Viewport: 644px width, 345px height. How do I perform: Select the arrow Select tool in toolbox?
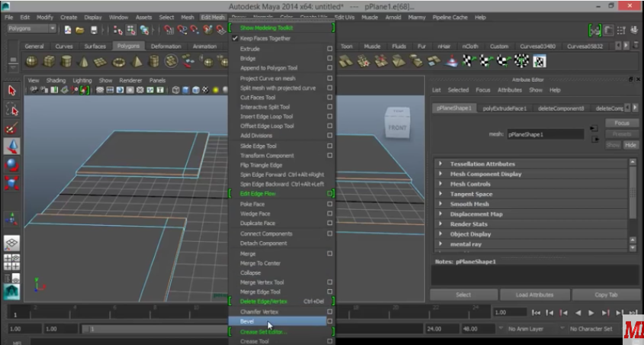coord(12,90)
